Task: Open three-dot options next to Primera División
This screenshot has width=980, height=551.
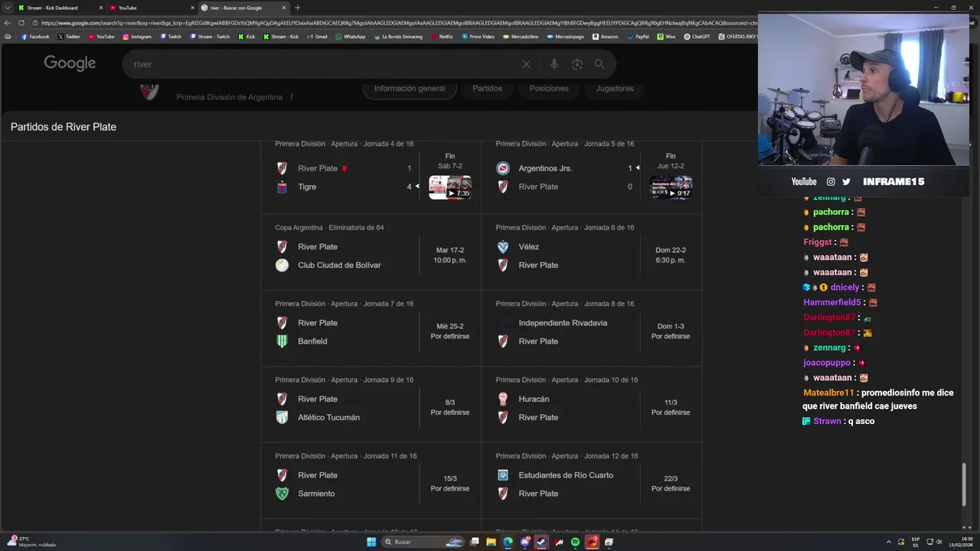Action: 292,97
